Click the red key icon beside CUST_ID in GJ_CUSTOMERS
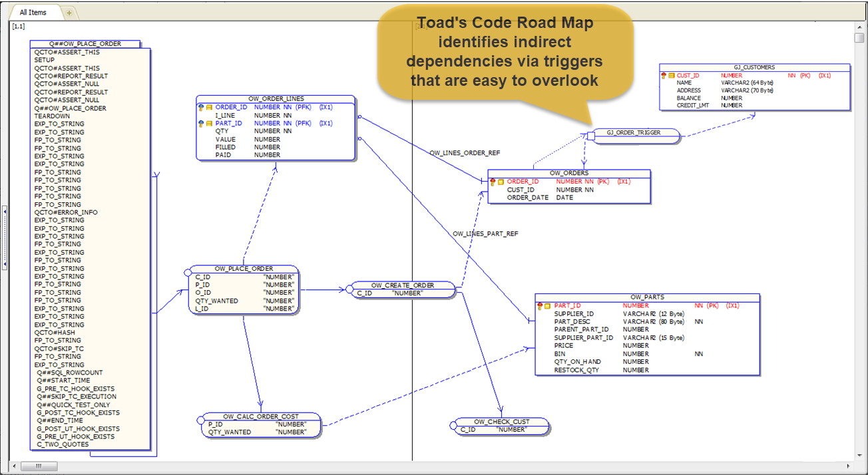Screen dimensions: 868x475 pyautogui.click(x=664, y=76)
